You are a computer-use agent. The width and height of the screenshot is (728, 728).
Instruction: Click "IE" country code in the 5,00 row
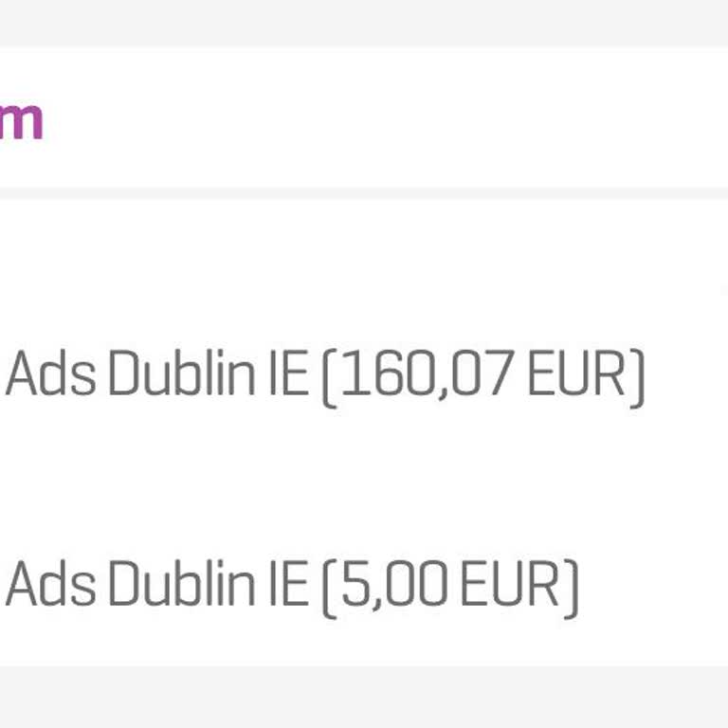(x=290, y=585)
